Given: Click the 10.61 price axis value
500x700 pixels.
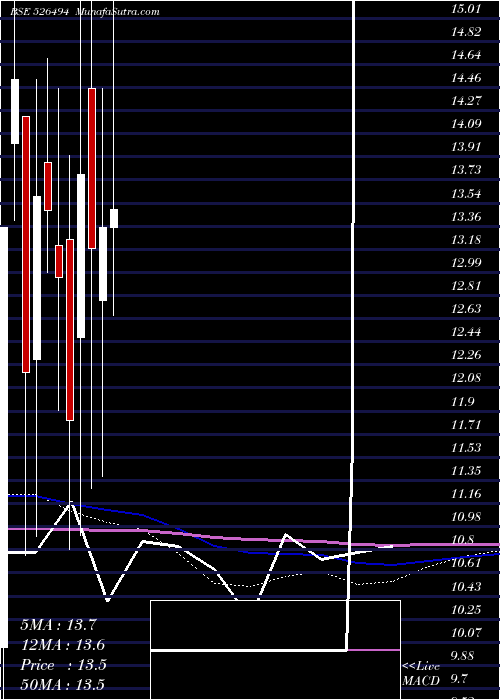Looking at the screenshot, I should coord(466,562).
